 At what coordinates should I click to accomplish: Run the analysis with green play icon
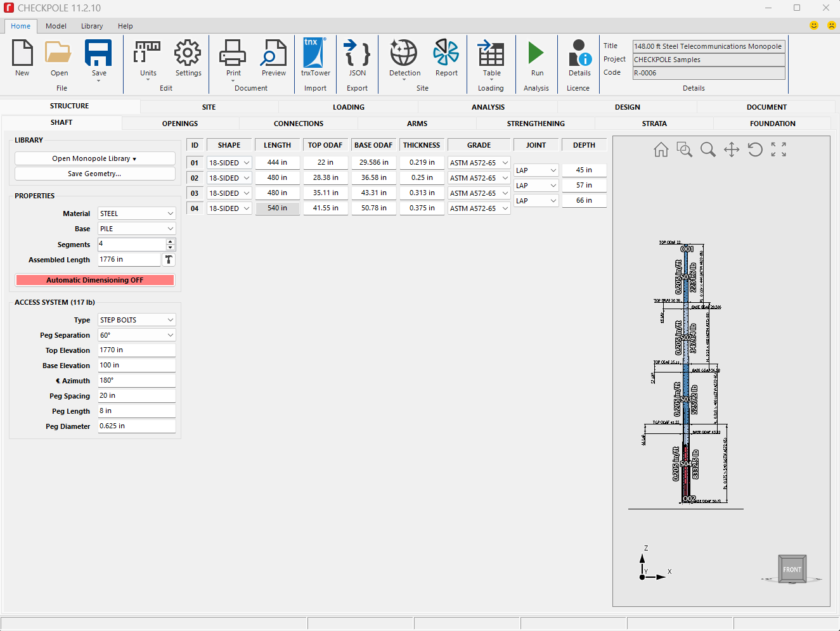pos(536,53)
